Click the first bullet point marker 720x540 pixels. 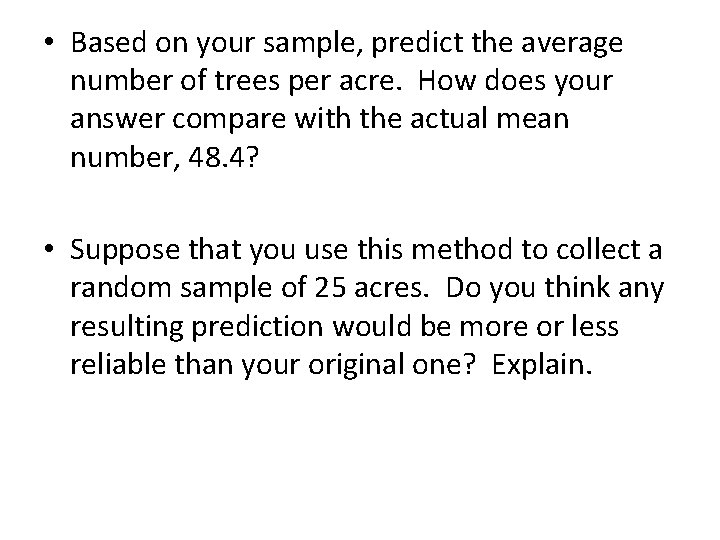49,42
